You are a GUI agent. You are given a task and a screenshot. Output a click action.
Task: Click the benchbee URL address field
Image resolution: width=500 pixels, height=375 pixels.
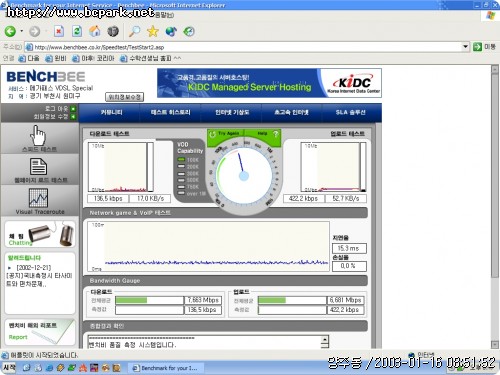click(x=247, y=47)
